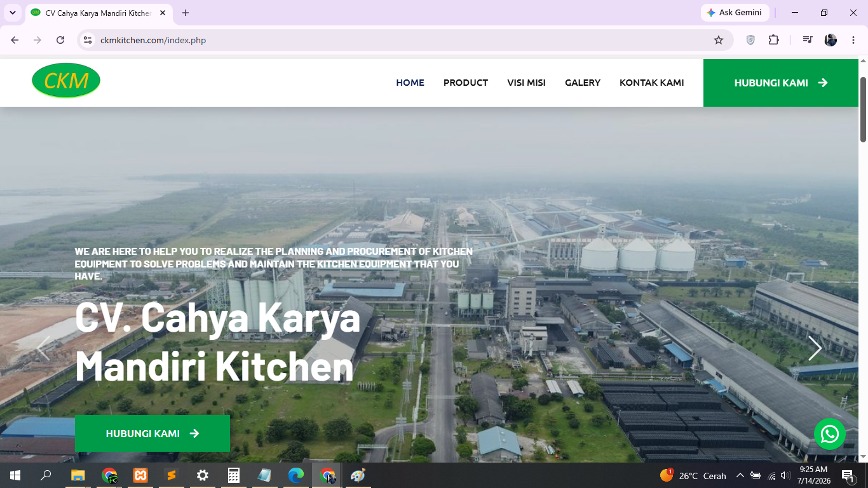Click the header HUBUNGI KAMI button
The width and height of the screenshot is (868, 488).
pos(781,83)
